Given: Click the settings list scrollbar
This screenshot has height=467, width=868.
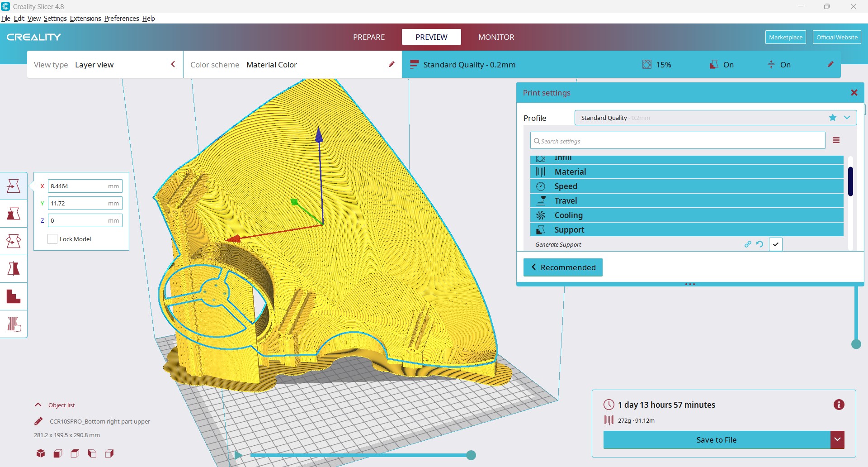Looking at the screenshot, I should [850, 181].
